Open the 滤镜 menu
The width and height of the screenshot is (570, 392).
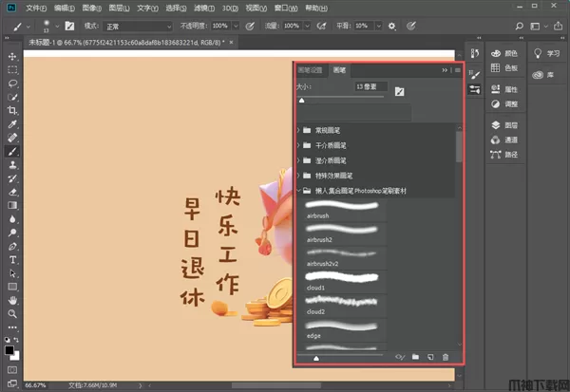(202, 8)
